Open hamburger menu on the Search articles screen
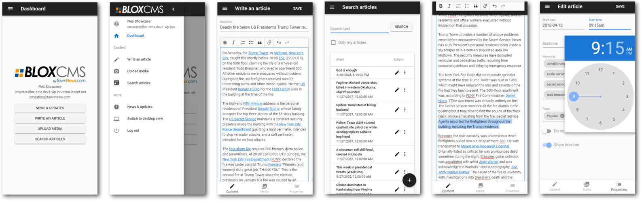The width and height of the screenshot is (644, 202). click(x=332, y=7)
